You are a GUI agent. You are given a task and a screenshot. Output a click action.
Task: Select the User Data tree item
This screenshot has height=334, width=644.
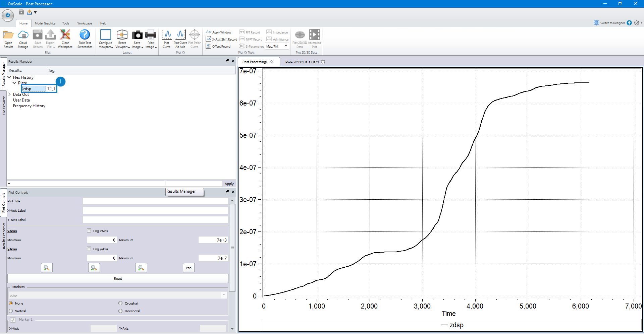pos(21,100)
